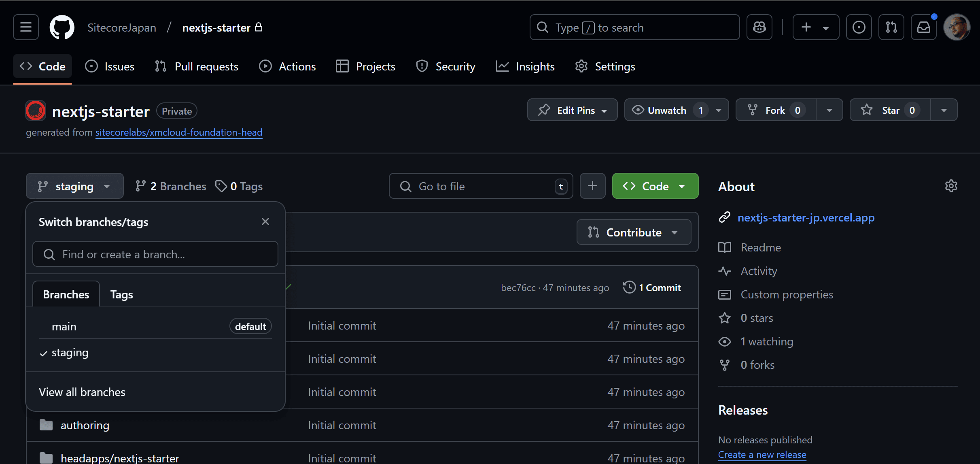Click the user profile avatar

click(957, 27)
